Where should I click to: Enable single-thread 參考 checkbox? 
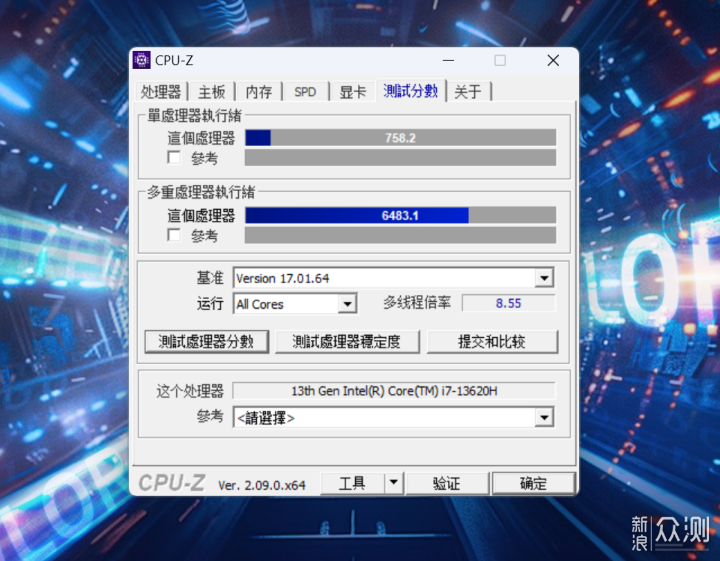pyautogui.click(x=174, y=157)
